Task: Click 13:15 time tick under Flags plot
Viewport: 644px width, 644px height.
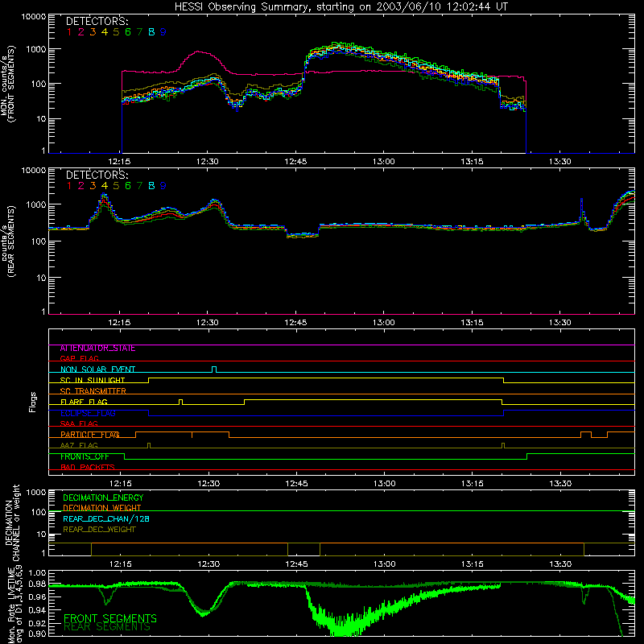Action: [x=473, y=484]
